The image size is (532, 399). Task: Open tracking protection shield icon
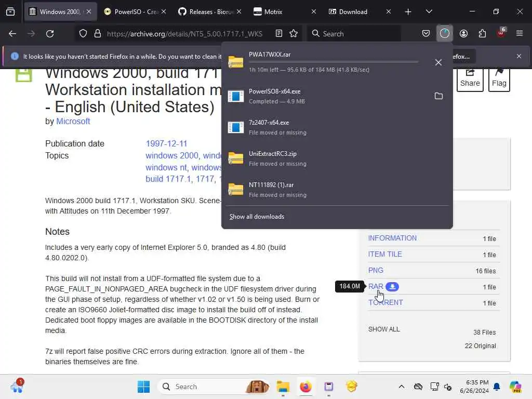pyautogui.click(x=83, y=34)
